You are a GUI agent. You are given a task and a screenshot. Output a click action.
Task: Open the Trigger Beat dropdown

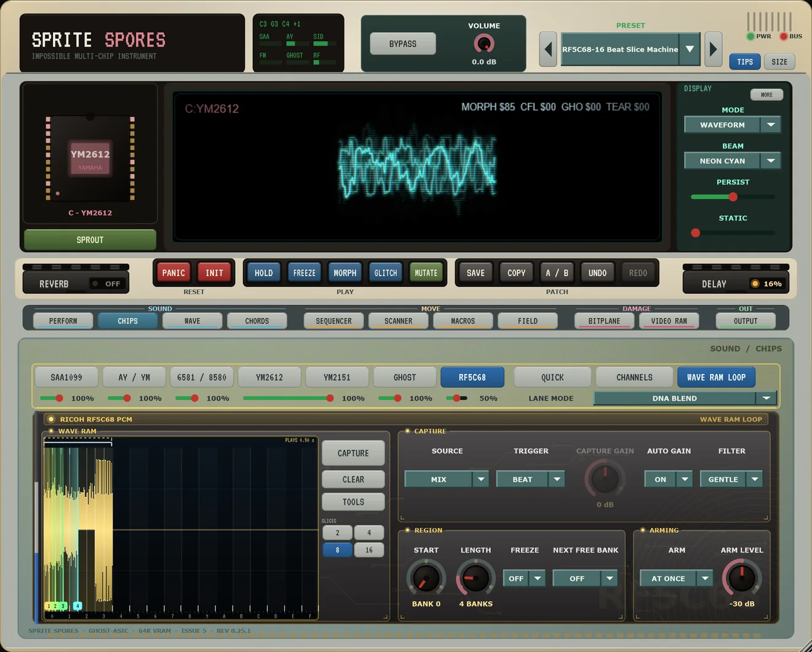point(530,479)
